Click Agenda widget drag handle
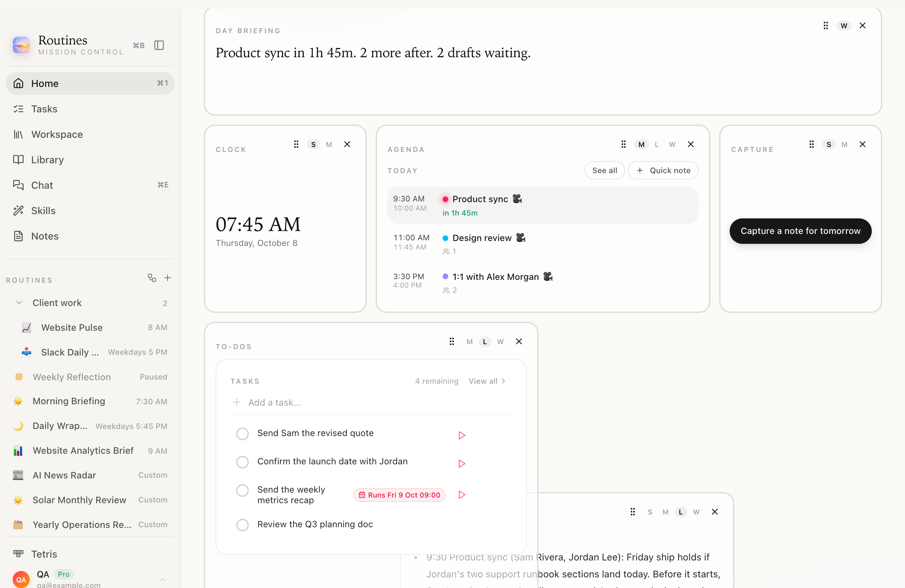The width and height of the screenshot is (905, 588). click(x=623, y=145)
